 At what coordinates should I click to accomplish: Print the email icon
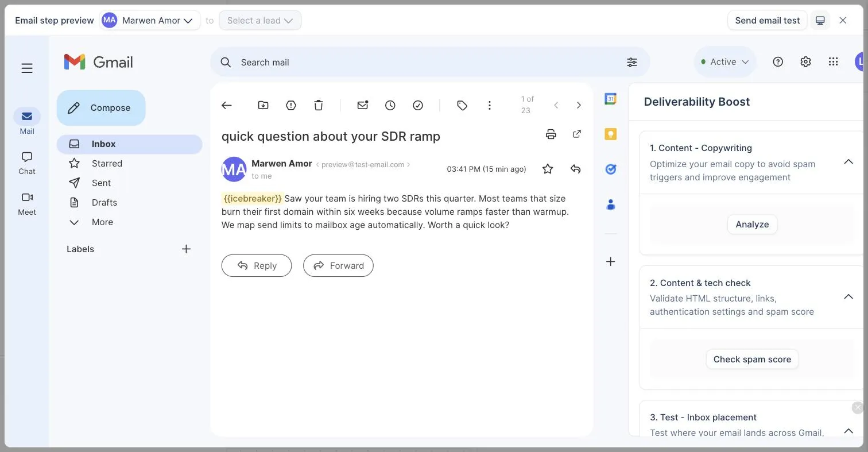[551, 134]
